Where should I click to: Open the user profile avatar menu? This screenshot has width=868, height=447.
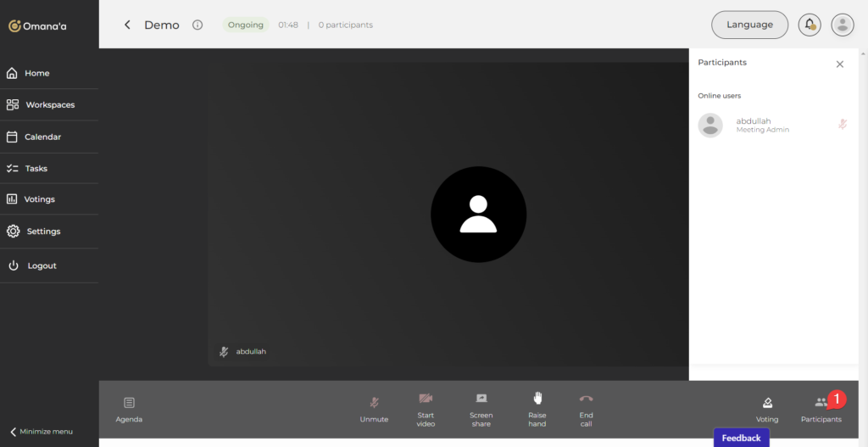(x=843, y=25)
